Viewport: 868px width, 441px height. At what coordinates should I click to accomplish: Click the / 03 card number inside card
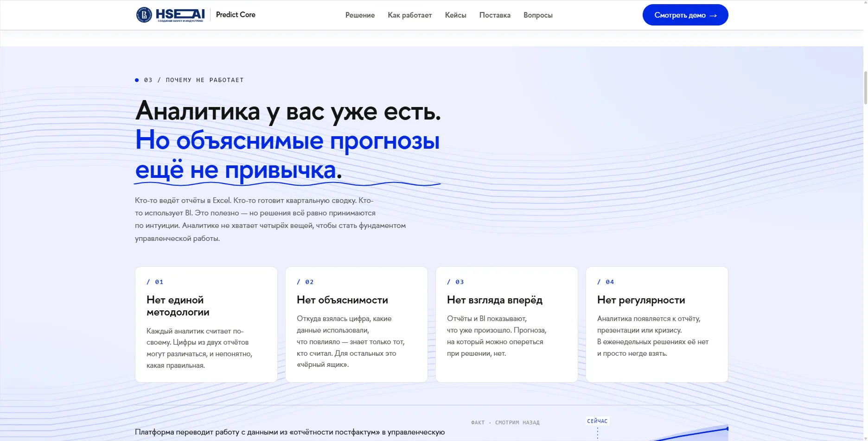click(455, 282)
